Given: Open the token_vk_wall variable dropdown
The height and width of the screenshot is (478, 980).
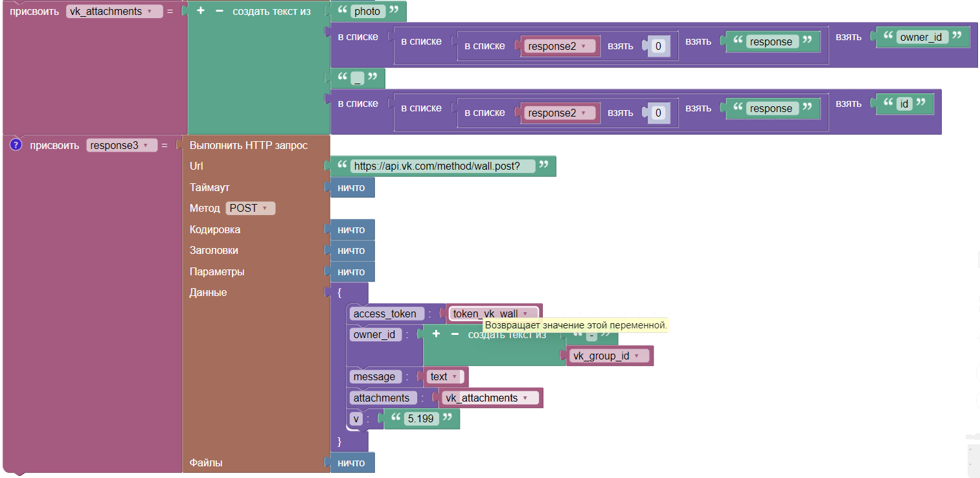Looking at the screenshot, I should (494, 313).
